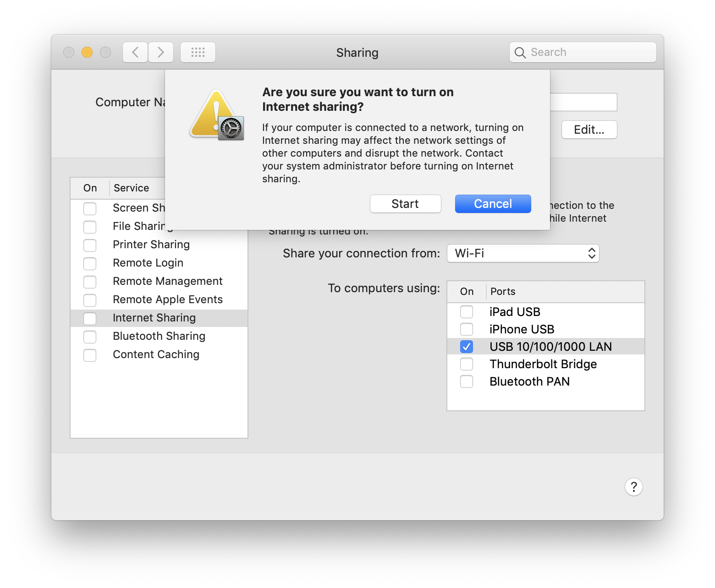Click the Edit… button for computer name
Viewport: 715px width, 588px height.
(x=589, y=130)
